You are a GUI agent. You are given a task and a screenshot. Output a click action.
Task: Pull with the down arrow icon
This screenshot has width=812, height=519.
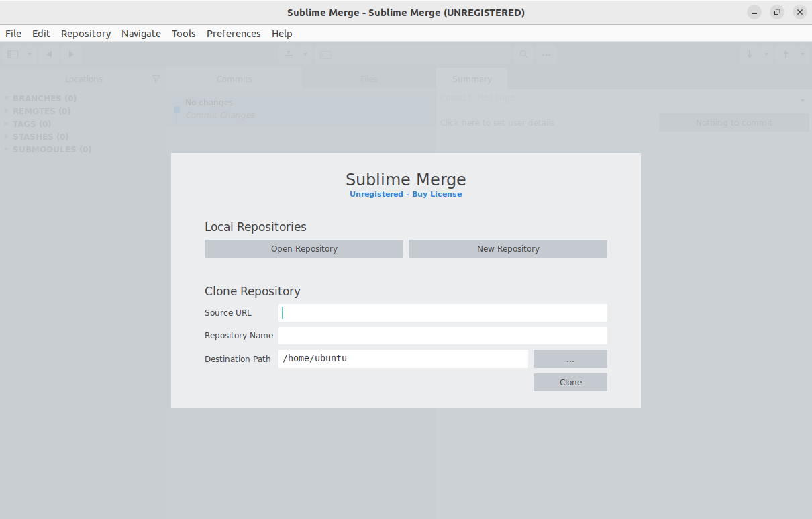coord(750,54)
